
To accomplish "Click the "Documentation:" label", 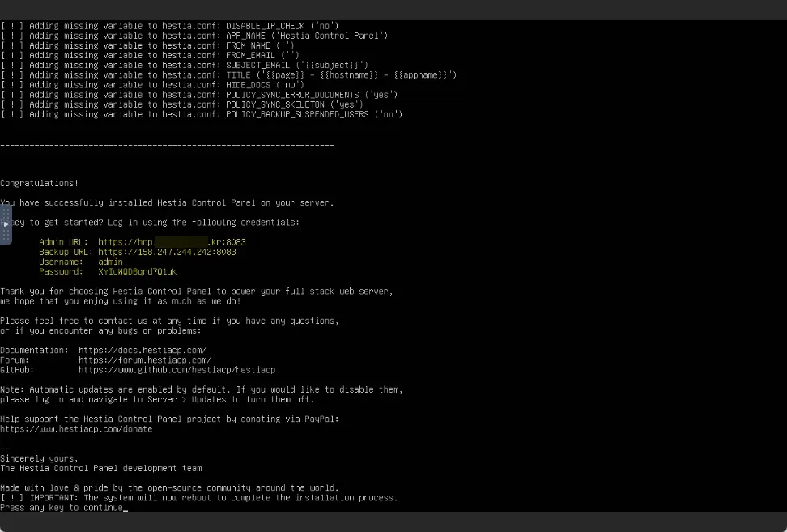I will tap(34, 351).
